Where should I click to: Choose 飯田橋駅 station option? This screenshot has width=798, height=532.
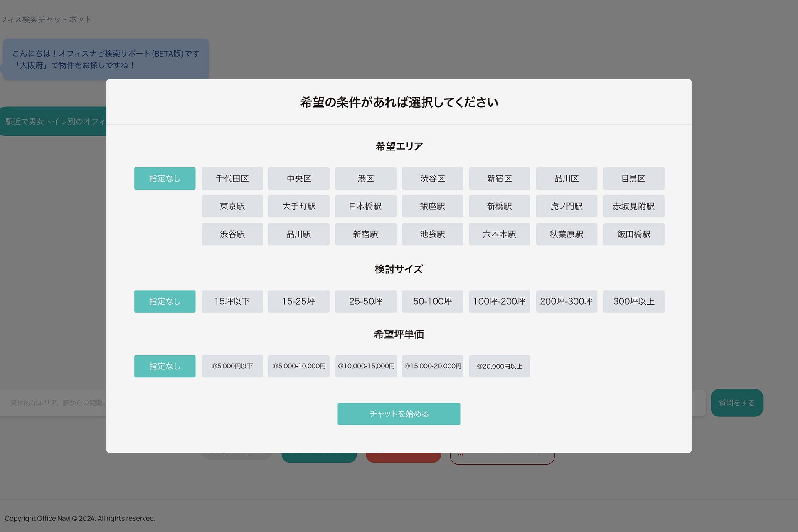coord(633,234)
